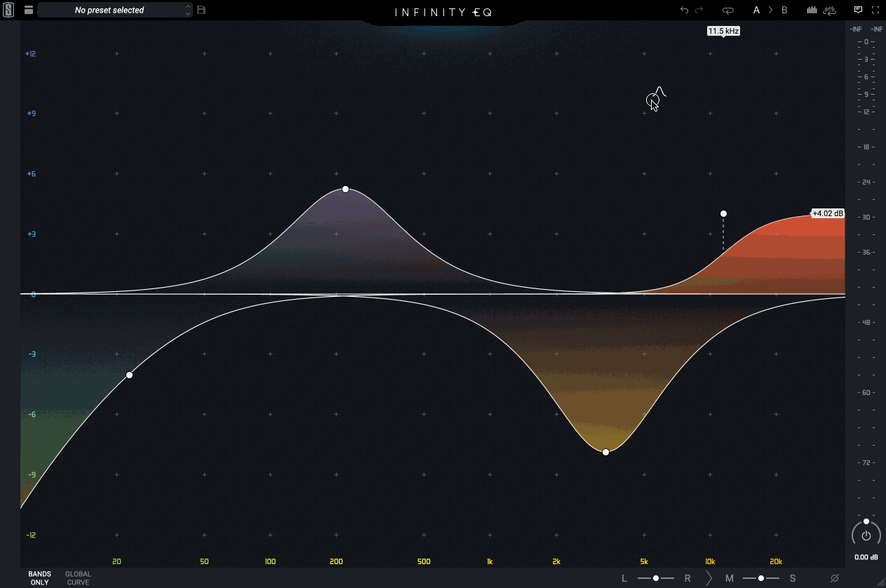Toggle the spectrum analyzer bars icon
Screen dimensions: 886x588
pyautogui.click(x=812, y=10)
